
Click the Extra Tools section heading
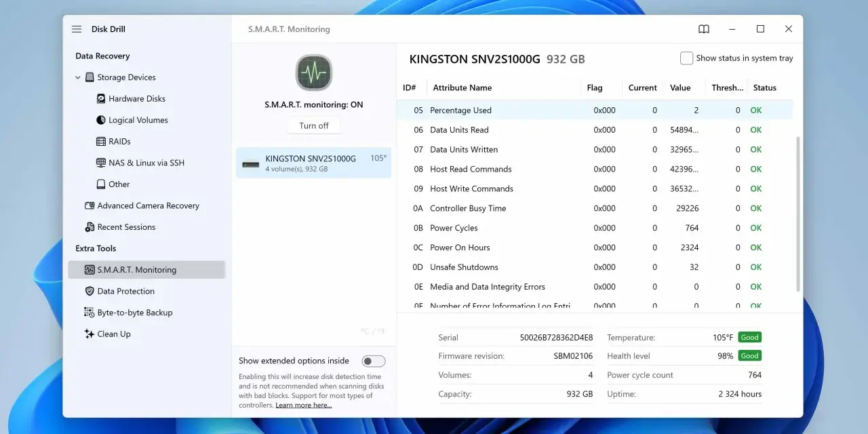click(x=96, y=248)
